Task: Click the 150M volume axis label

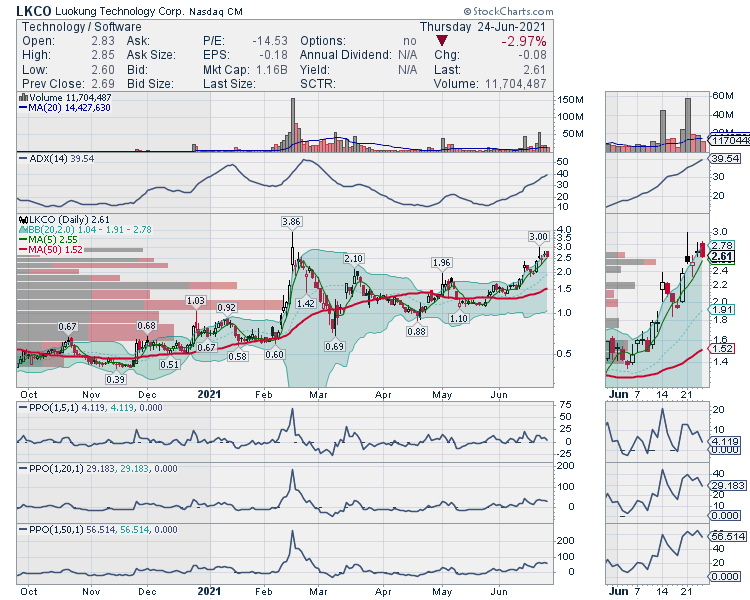Action: point(571,100)
